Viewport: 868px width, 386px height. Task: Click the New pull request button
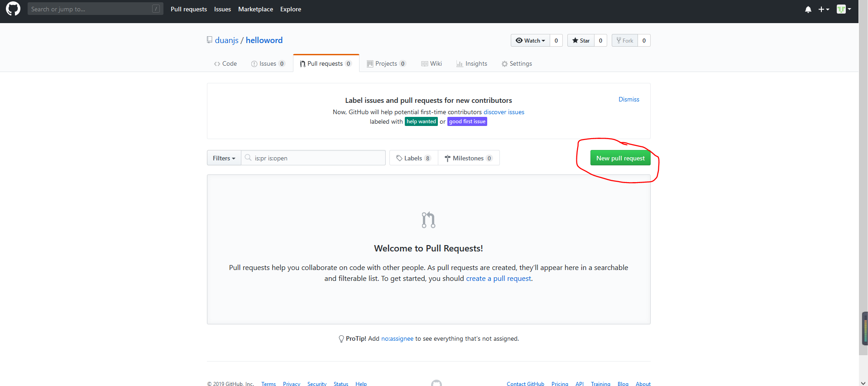[620, 158]
